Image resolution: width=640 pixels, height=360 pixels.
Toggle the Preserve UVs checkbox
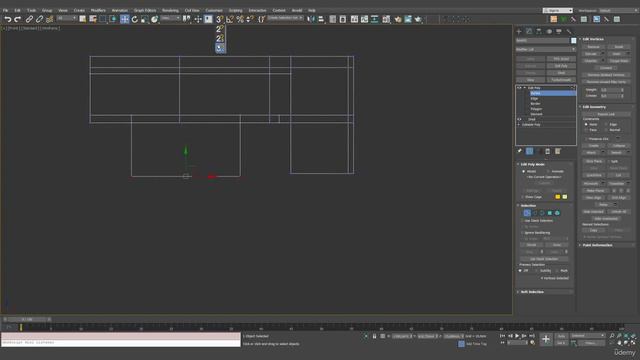tap(586, 139)
